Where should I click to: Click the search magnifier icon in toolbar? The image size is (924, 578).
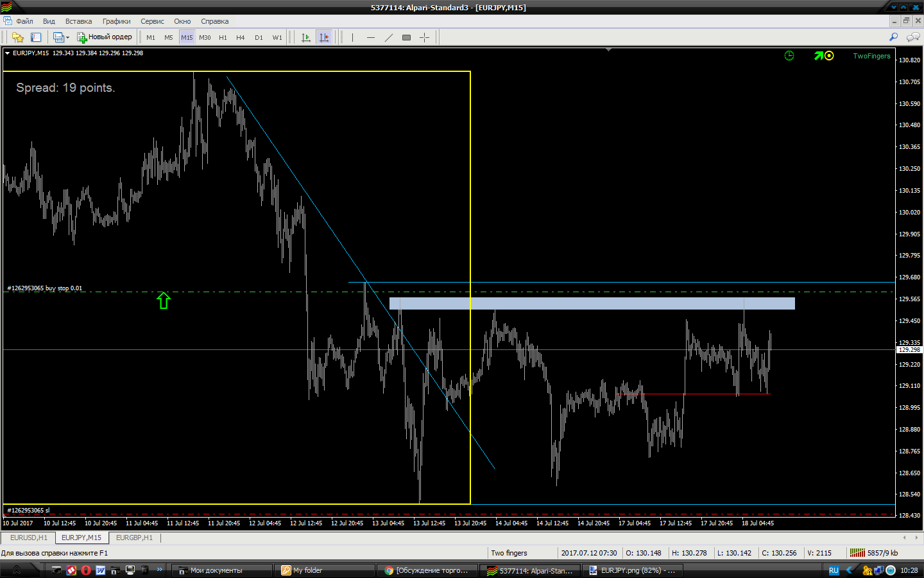[x=893, y=37]
